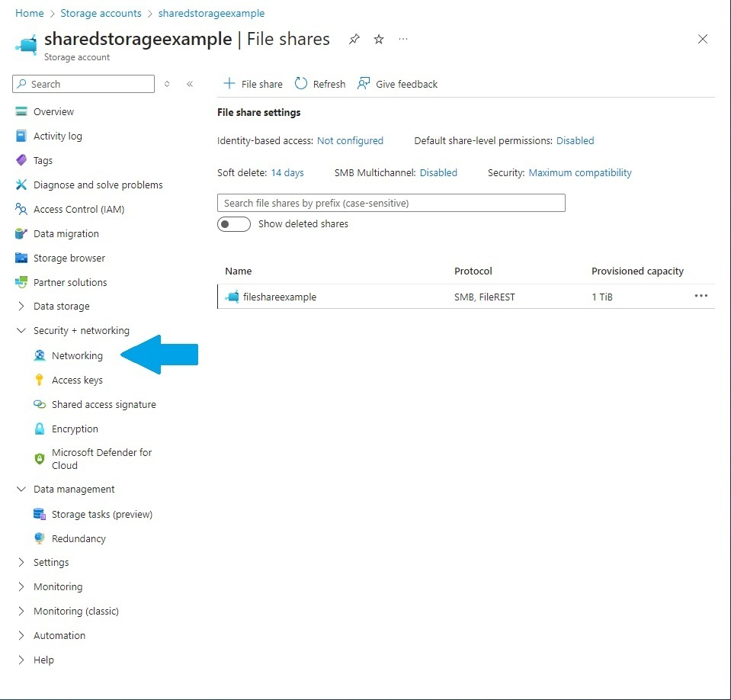Open the 14 days soft delete link
This screenshot has width=731, height=700.
click(287, 172)
